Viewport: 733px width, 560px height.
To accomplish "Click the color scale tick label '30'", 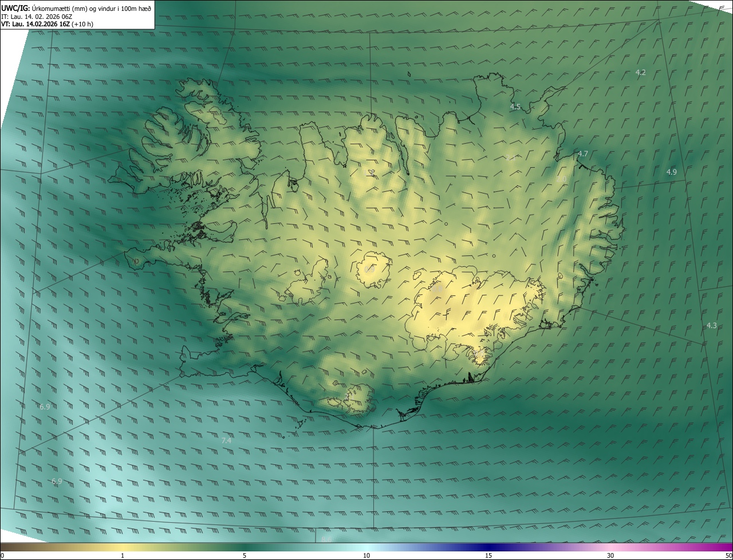I will (610, 555).
